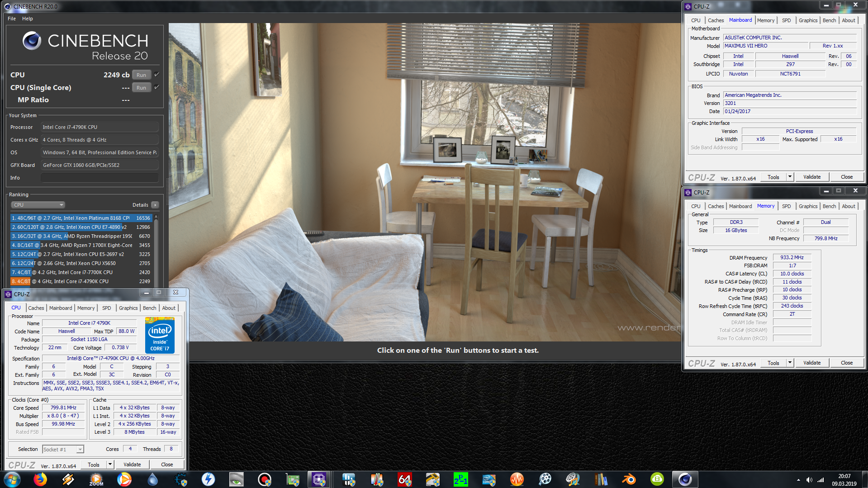The width and height of the screenshot is (868, 488).
Task: Open the Cinebench File menu
Action: tap(12, 19)
